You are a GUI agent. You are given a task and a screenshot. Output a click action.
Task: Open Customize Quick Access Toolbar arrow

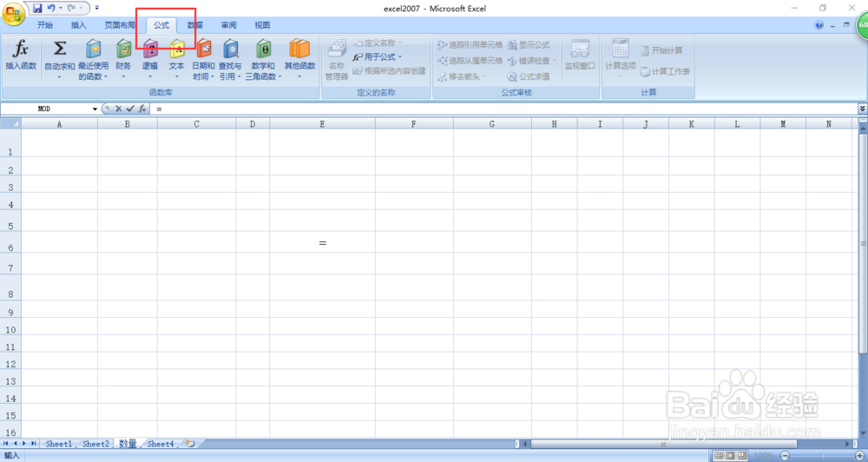[x=97, y=9]
